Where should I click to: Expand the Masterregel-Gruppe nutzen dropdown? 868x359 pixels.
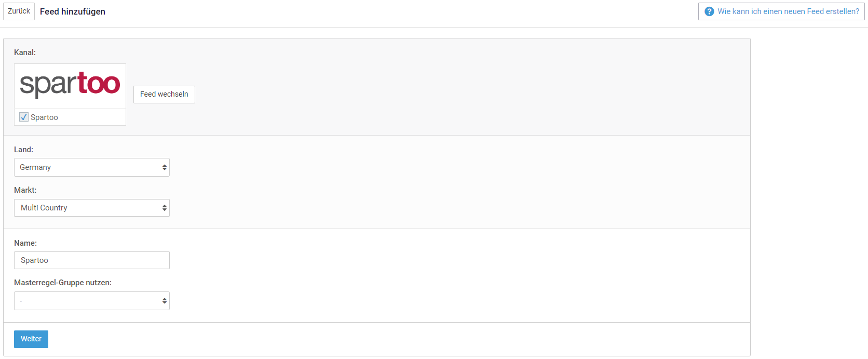(x=92, y=301)
